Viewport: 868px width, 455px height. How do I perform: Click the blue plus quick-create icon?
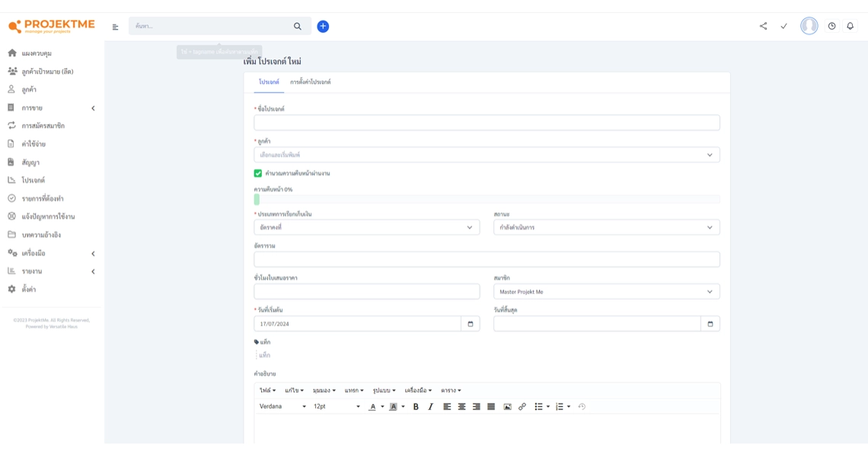(323, 27)
